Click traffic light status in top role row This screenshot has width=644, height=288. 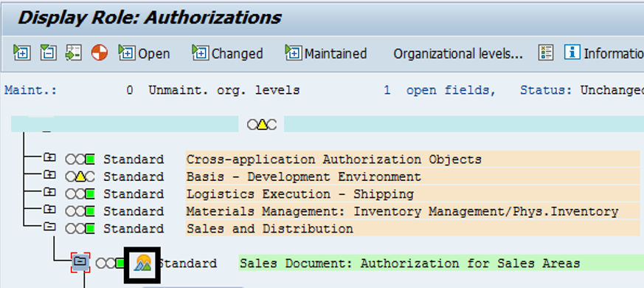click(262, 124)
